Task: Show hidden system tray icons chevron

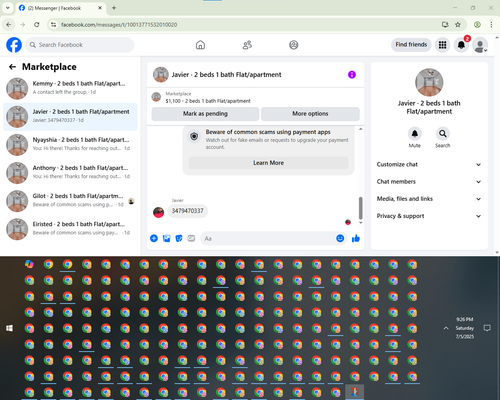Action: pyautogui.click(x=446, y=328)
